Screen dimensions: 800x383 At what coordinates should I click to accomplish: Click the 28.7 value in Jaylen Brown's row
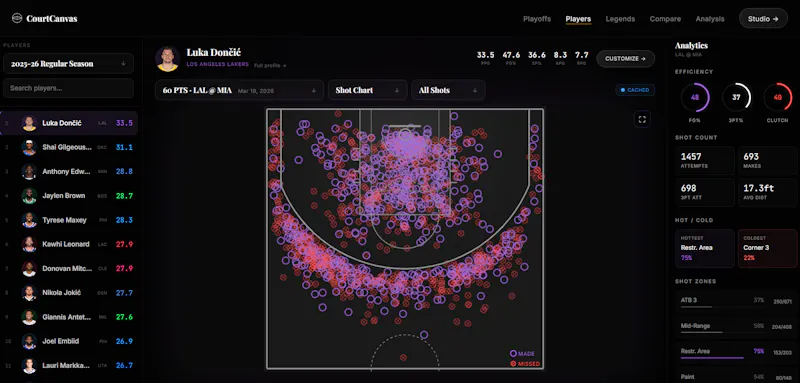coord(124,196)
